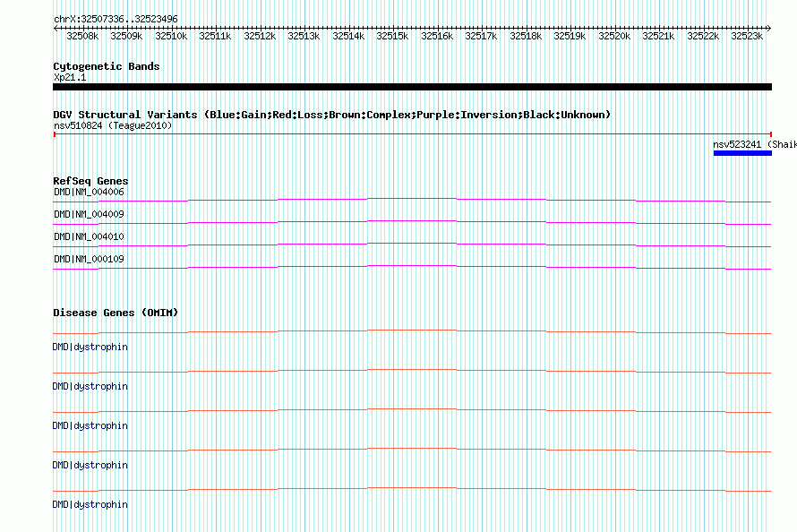The image size is (797, 532).
Task: Click the red nsv510824 loss variant line
Action: tap(412, 134)
